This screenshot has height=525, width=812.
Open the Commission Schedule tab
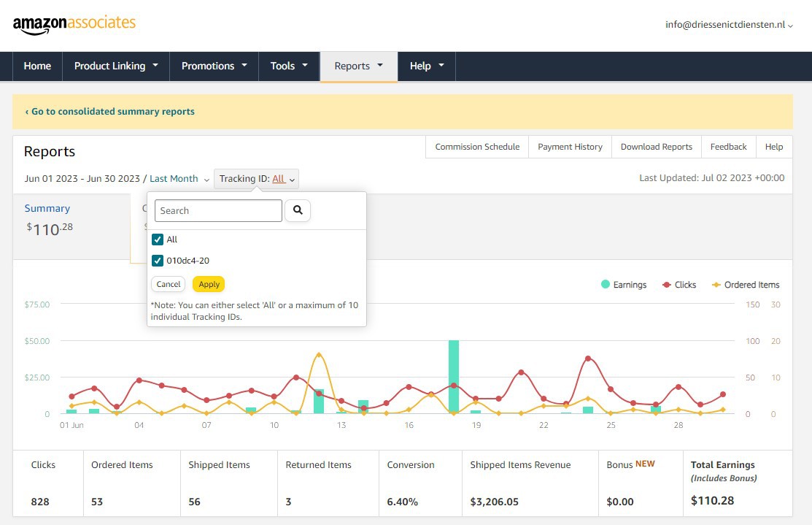[x=477, y=147]
